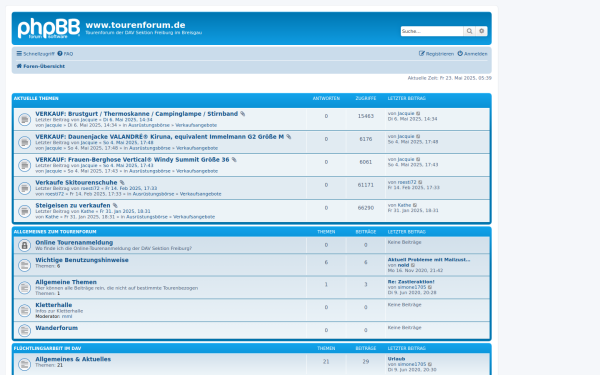Open Verkaufsangebote link in Brustgurt row
600x375 pixels.
click(x=196, y=125)
